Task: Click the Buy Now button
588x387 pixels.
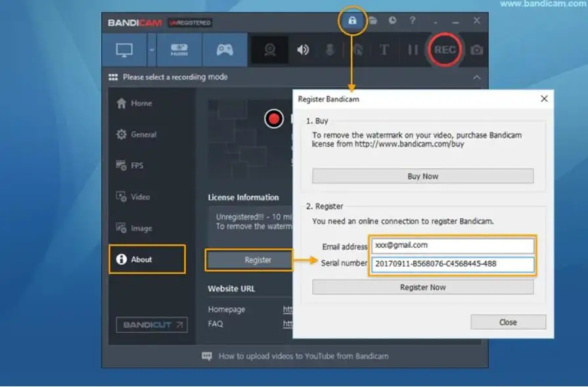Action: pos(422,176)
